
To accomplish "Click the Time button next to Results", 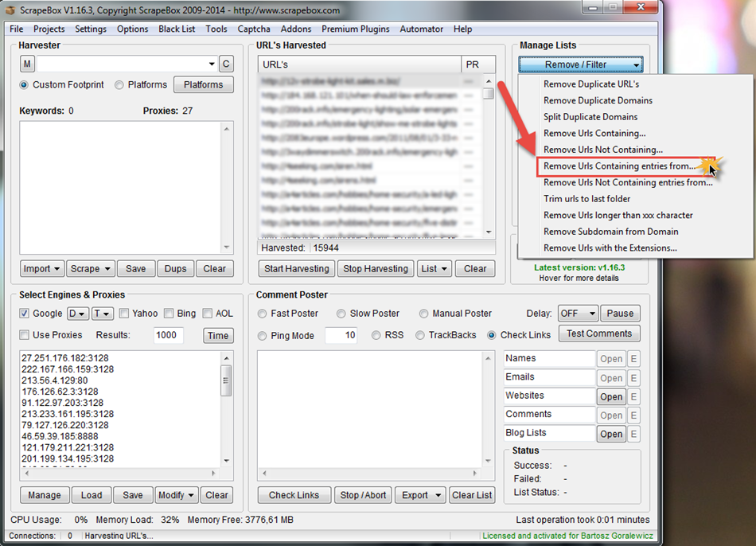I will (218, 336).
